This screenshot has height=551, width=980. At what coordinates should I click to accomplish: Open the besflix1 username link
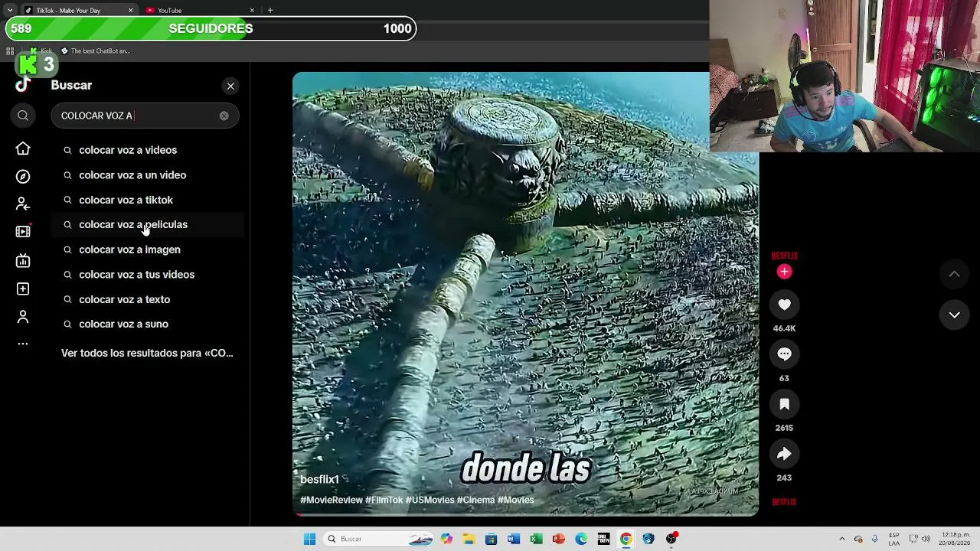pyautogui.click(x=319, y=480)
